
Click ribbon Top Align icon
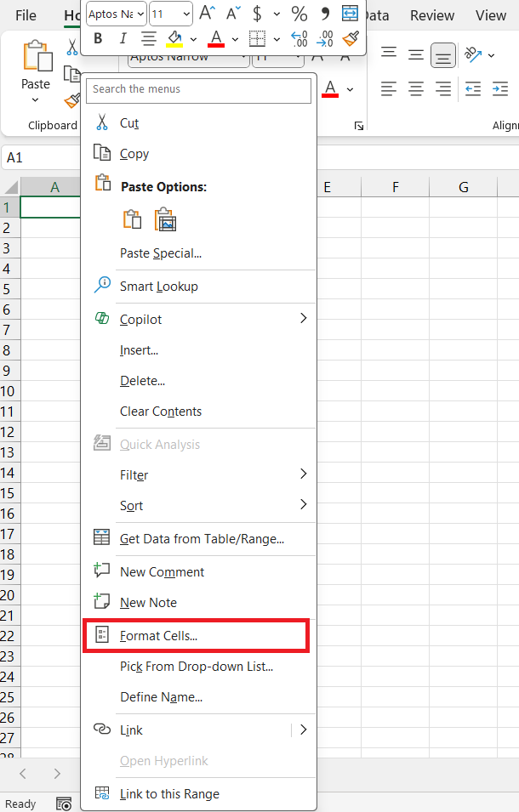coord(389,54)
